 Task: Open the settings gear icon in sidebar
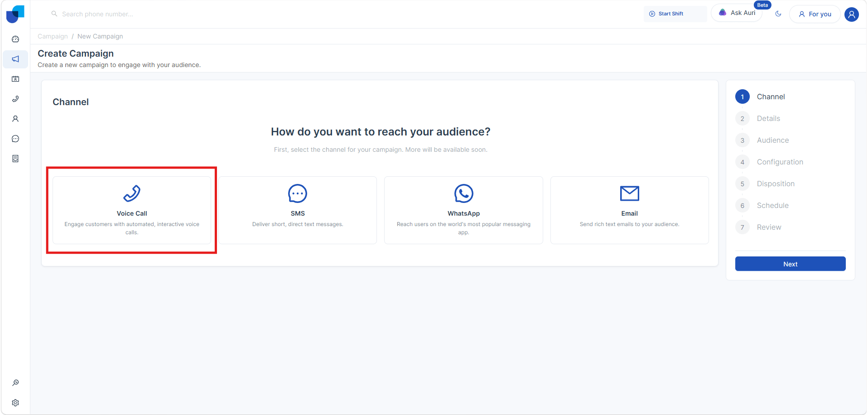pos(15,403)
